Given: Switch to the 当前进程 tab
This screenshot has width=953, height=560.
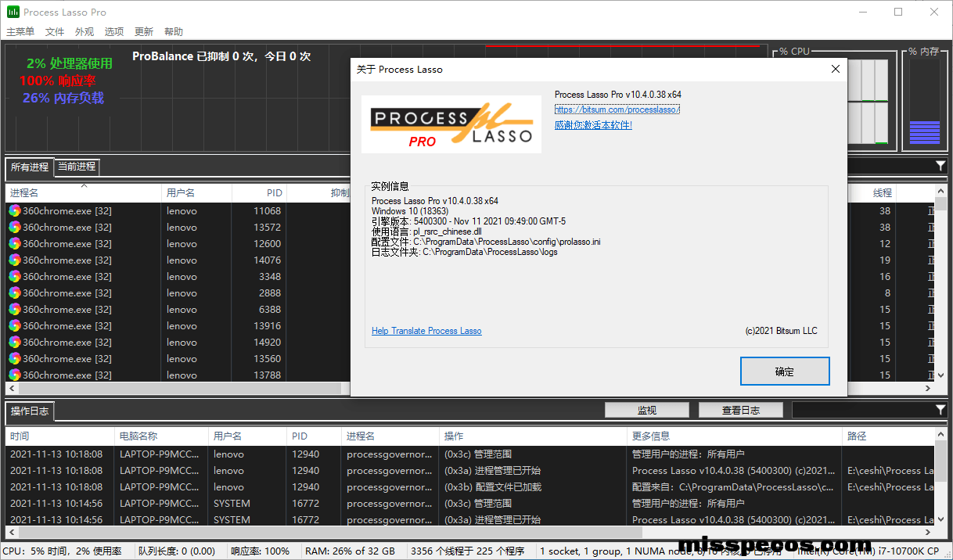Looking at the screenshot, I should click(x=77, y=167).
